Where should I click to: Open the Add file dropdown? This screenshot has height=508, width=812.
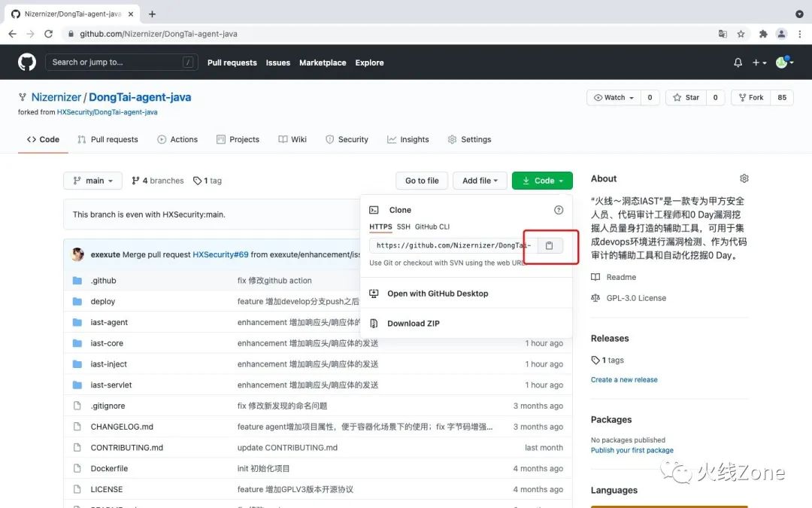coord(480,181)
